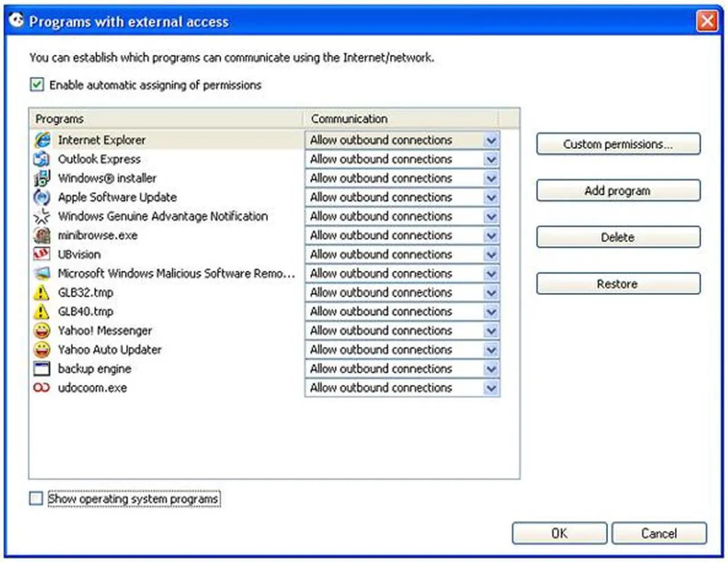Image resolution: width=728 pixels, height=562 pixels.
Task: Select the Yahoo Auto Updater name
Action: click(x=110, y=349)
